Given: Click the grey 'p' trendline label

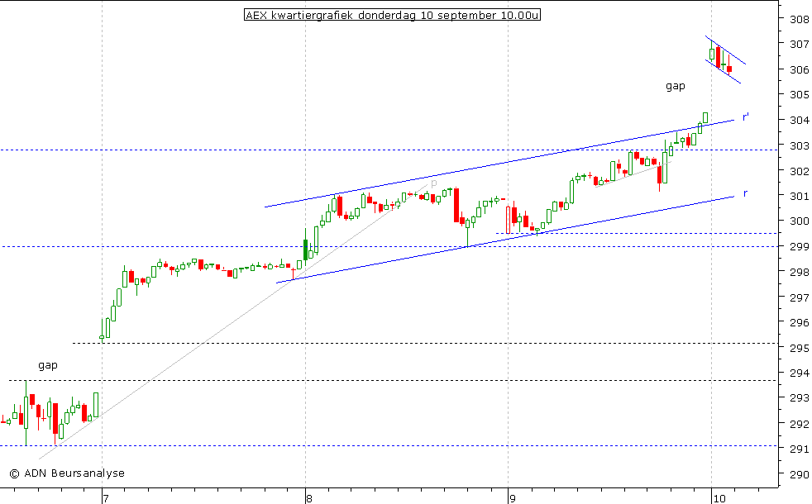Looking at the screenshot, I should 434,183.
